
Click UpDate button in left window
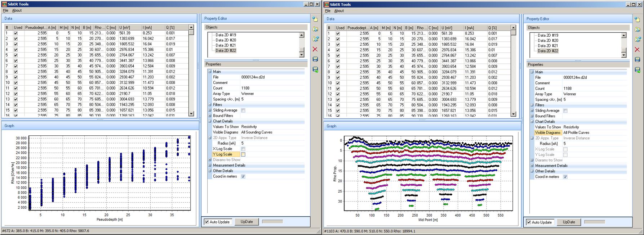[x=247, y=222]
